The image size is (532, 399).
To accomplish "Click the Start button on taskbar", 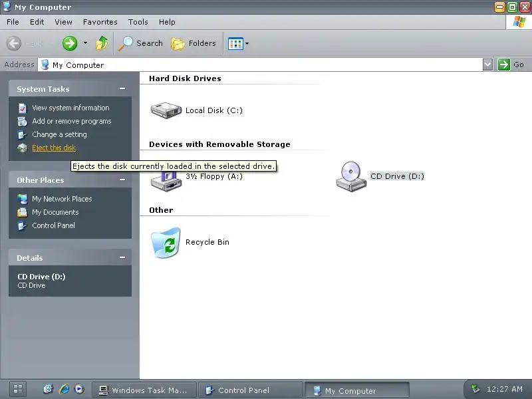I will (18, 389).
